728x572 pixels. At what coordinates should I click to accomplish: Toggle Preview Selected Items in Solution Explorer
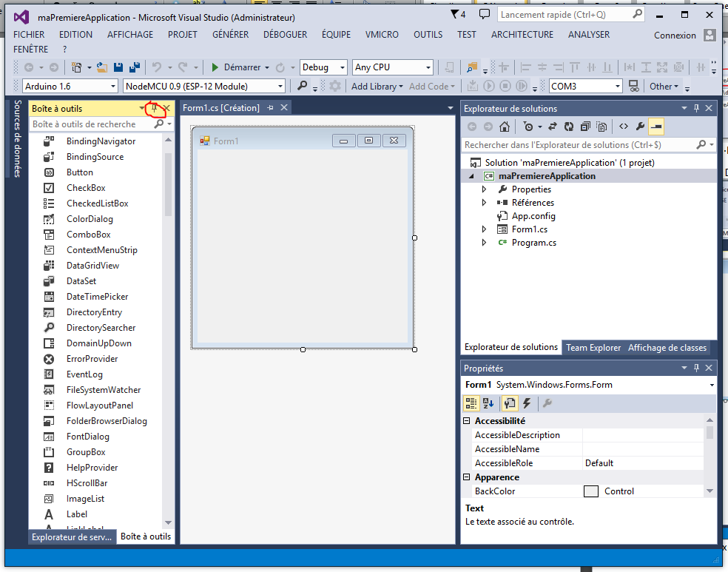click(x=656, y=127)
